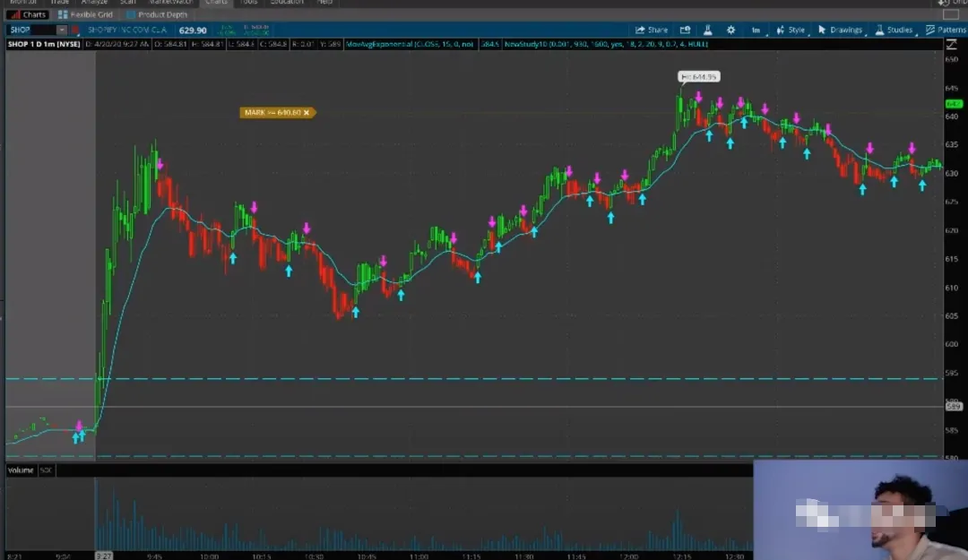Switch to the Analyze tab
Image resolution: width=968 pixels, height=560 pixels.
[x=94, y=3]
